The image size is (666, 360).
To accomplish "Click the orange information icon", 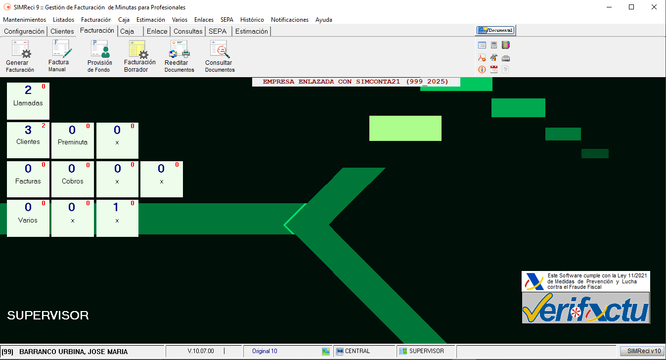I will [x=482, y=70].
